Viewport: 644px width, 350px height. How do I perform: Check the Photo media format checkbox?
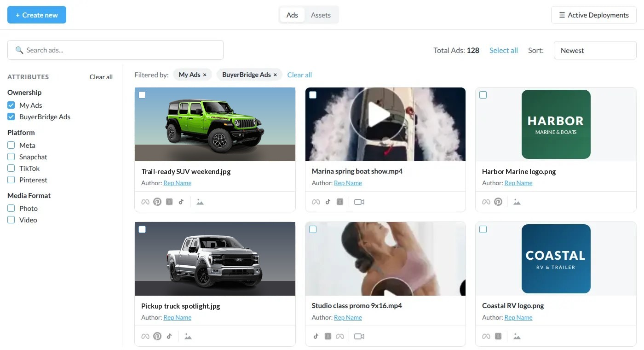click(x=11, y=208)
